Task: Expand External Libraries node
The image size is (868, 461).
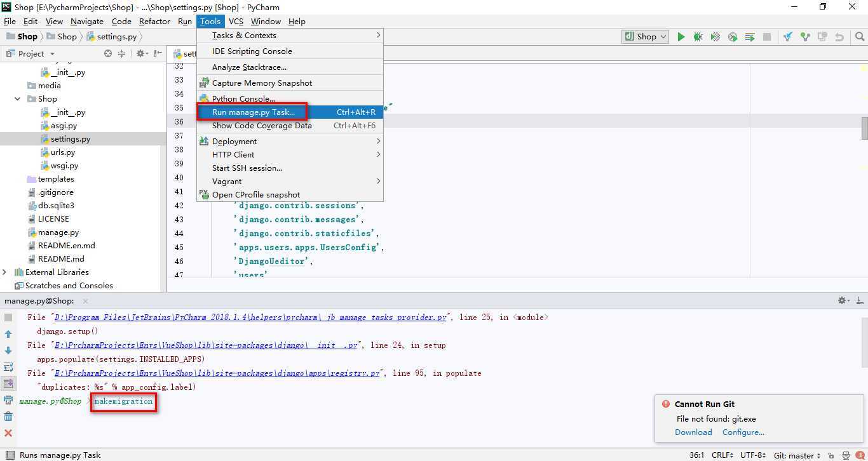Action: (x=4, y=272)
